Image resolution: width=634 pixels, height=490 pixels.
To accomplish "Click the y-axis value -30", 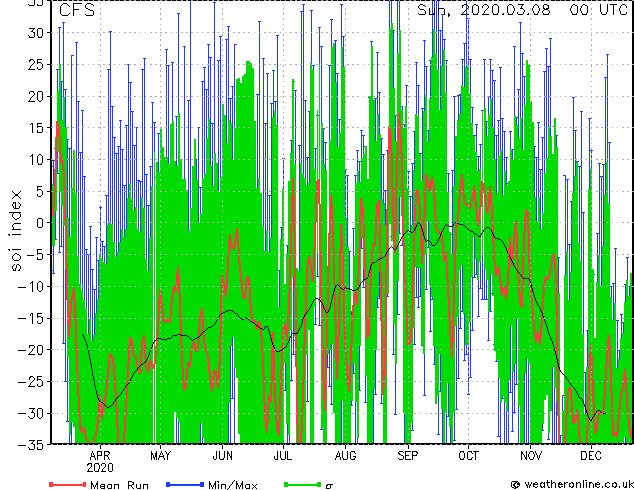I will (x=31, y=414).
